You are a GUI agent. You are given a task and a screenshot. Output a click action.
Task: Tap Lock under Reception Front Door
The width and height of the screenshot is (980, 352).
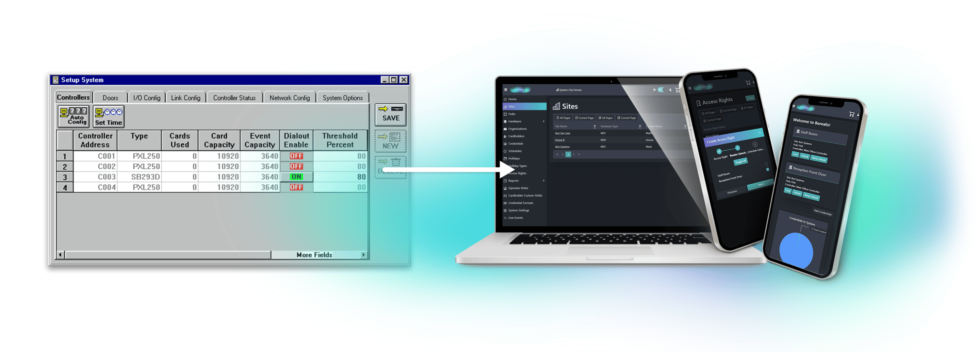pyautogui.click(x=787, y=191)
